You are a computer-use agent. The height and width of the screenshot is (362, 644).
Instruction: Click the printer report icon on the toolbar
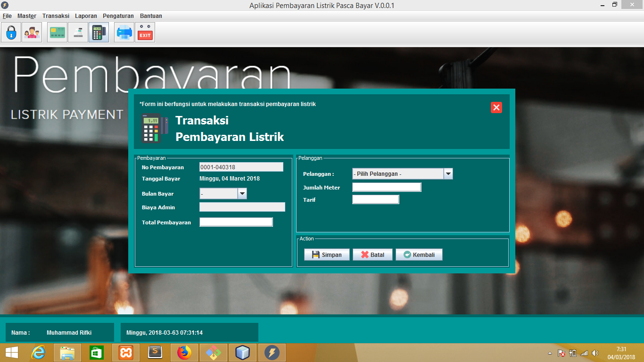[124, 32]
